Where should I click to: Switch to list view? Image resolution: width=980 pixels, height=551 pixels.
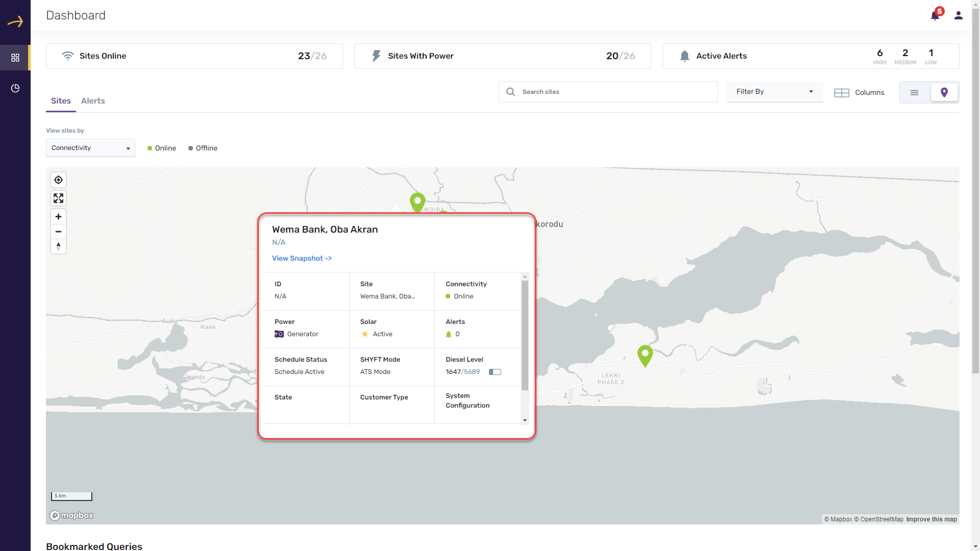click(x=914, y=92)
